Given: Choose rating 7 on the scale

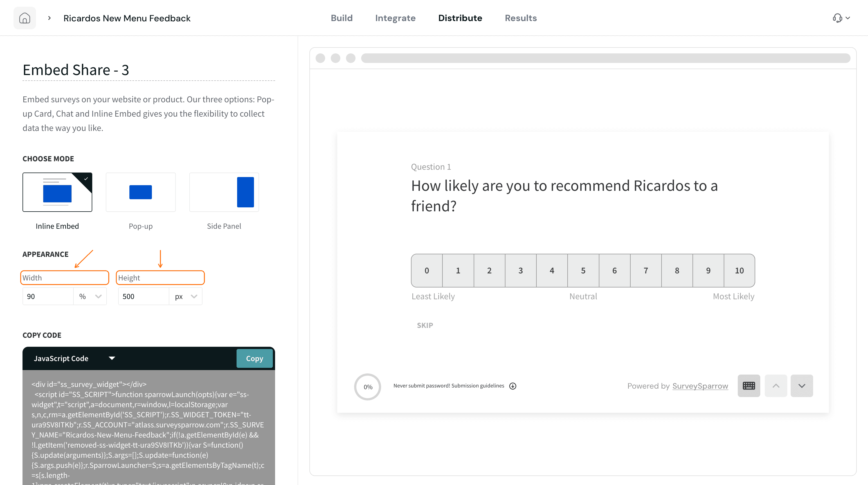Looking at the screenshot, I should click(646, 271).
